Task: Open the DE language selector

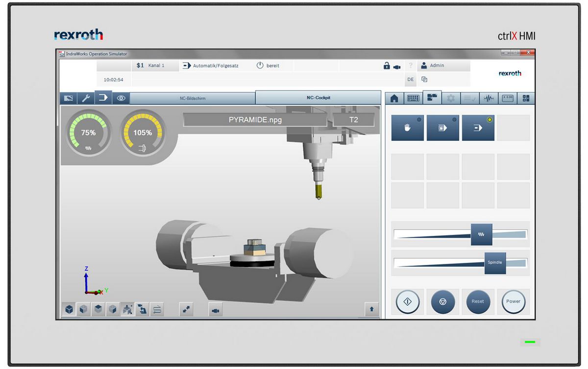Action: [410, 79]
